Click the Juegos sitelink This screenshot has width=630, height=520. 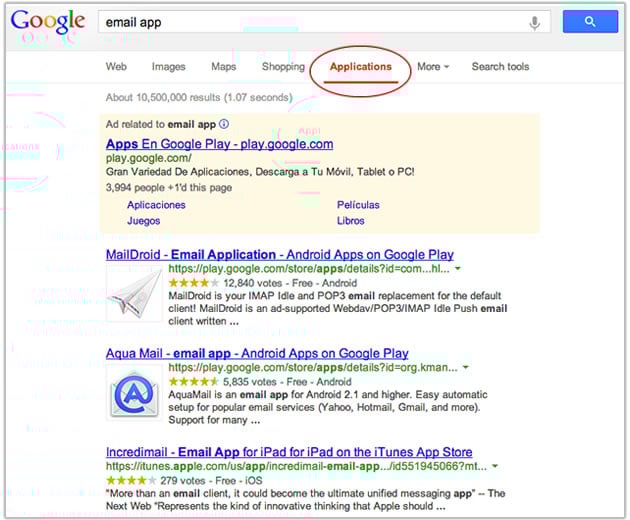143,221
